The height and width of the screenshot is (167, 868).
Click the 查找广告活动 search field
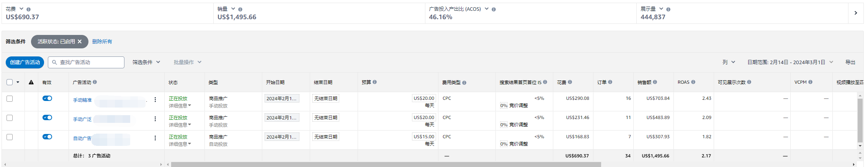86,62
